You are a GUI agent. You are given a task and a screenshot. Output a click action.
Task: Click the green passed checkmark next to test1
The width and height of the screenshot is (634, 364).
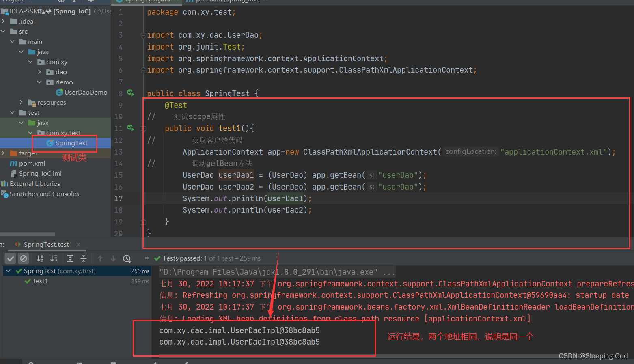(28, 281)
